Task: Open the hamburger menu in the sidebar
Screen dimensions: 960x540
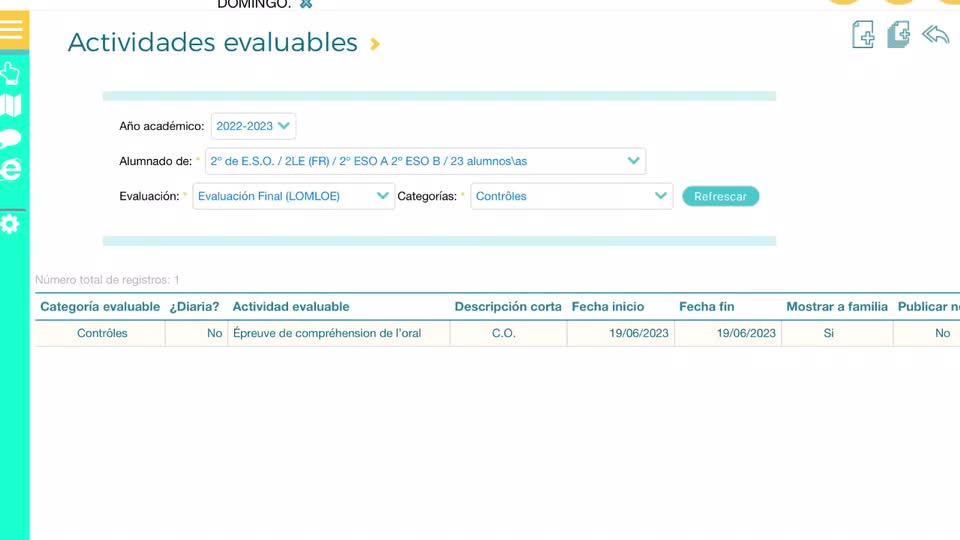Action: (12, 29)
